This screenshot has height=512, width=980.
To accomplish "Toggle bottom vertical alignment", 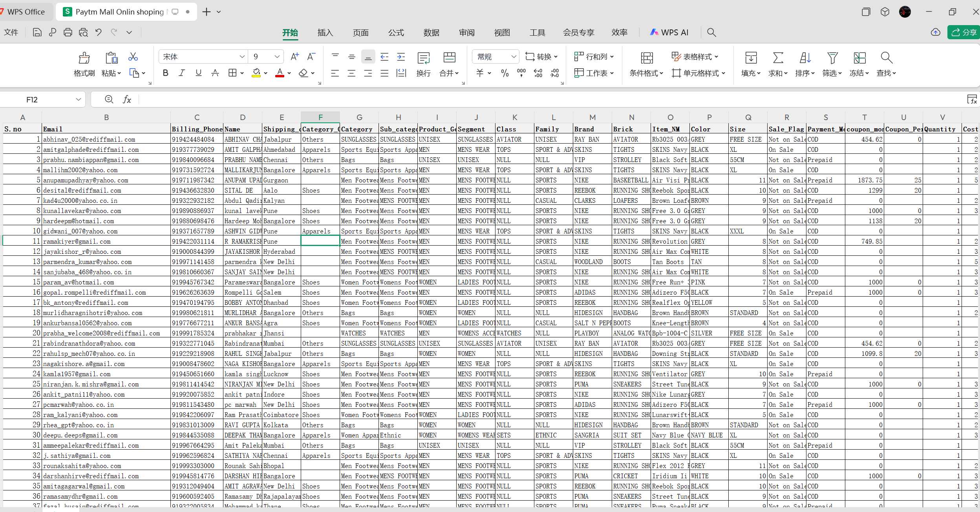I will (x=368, y=57).
